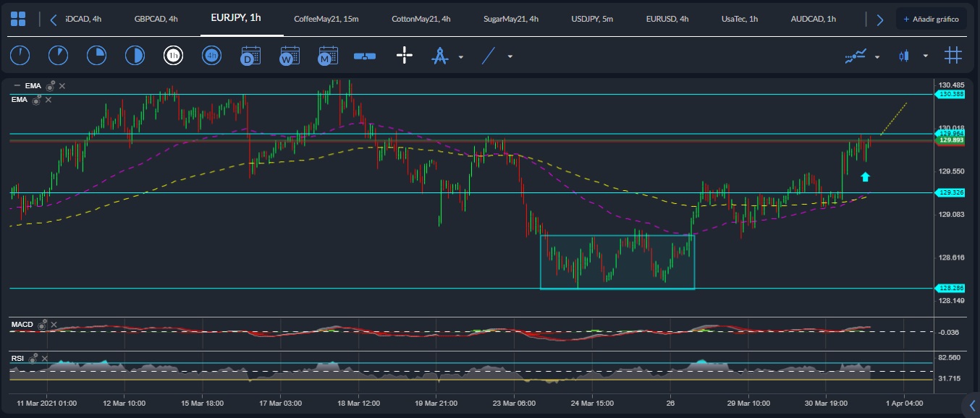The image size is (980, 418).
Task: Open the CottonMay21, 4h tab
Action: click(x=421, y=20)
